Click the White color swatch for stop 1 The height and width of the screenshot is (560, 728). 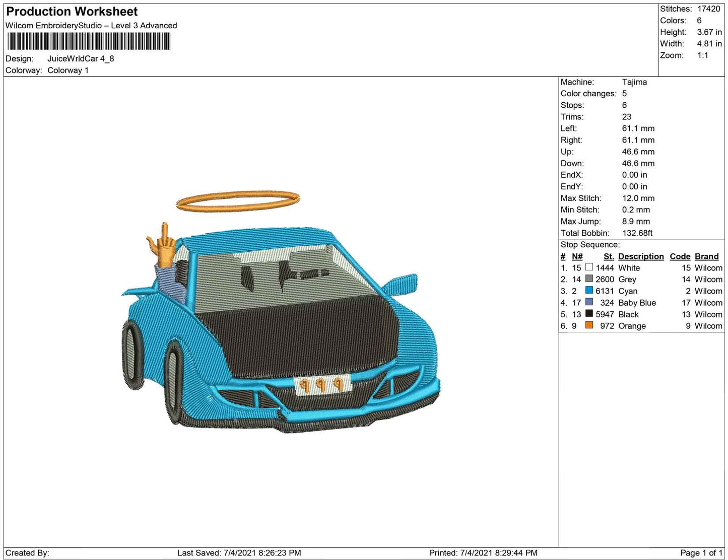(x=588, y=267)
